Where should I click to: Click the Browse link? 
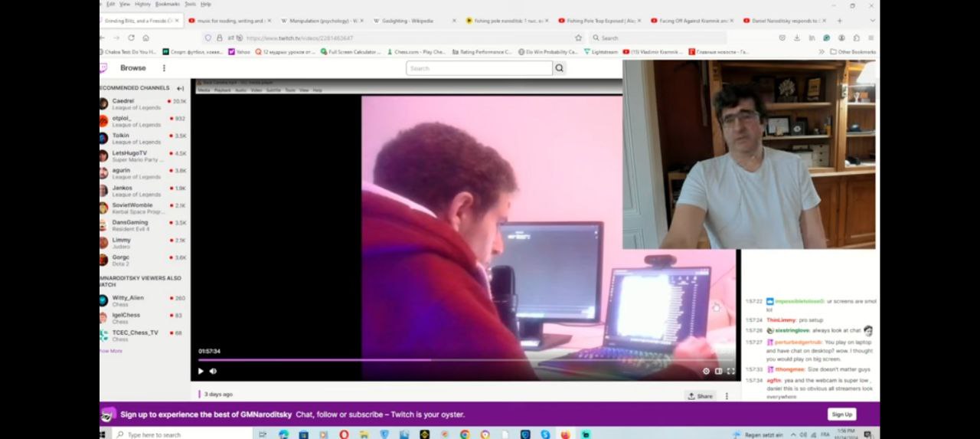pos(133,68)
